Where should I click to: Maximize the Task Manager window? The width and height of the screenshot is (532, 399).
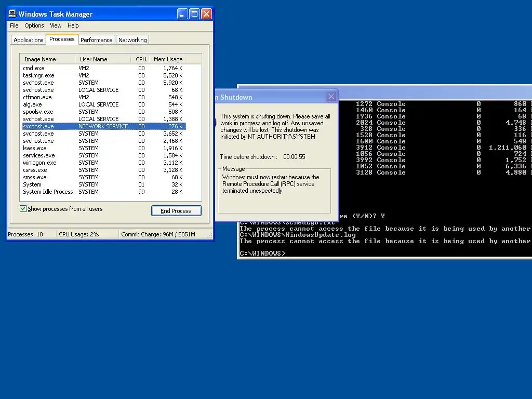pos(194,14)
